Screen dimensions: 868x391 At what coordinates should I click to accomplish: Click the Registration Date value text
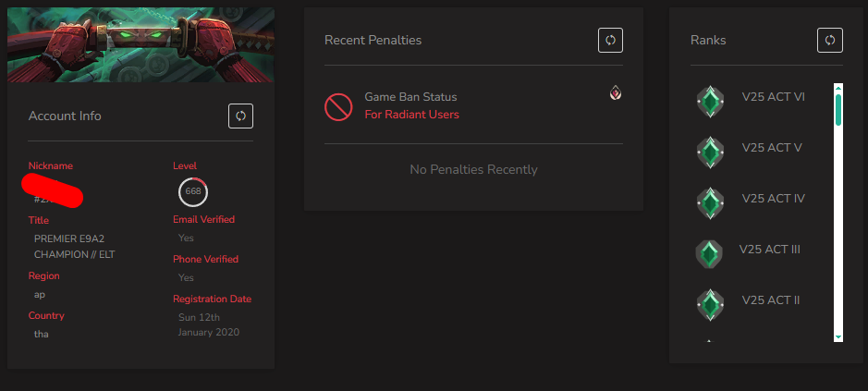(209, 325)
